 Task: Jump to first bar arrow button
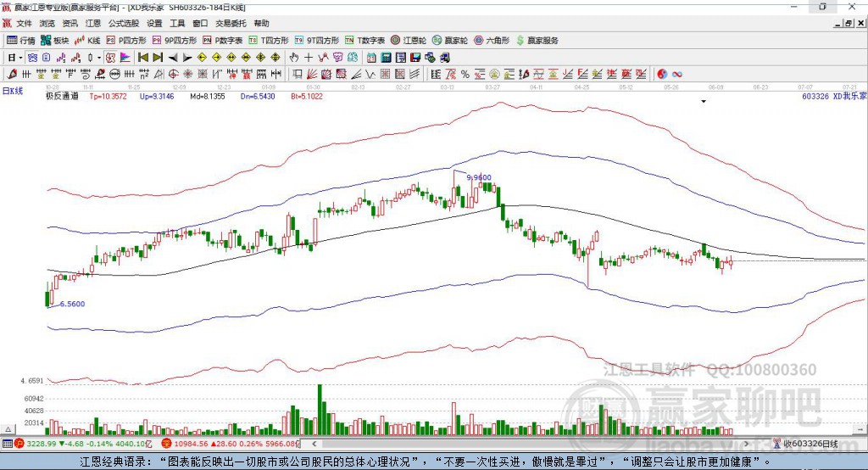point(142,58)
